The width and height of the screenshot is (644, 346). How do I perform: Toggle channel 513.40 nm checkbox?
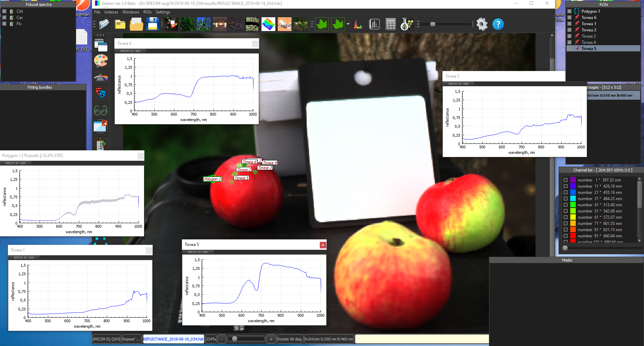[565, 205]
